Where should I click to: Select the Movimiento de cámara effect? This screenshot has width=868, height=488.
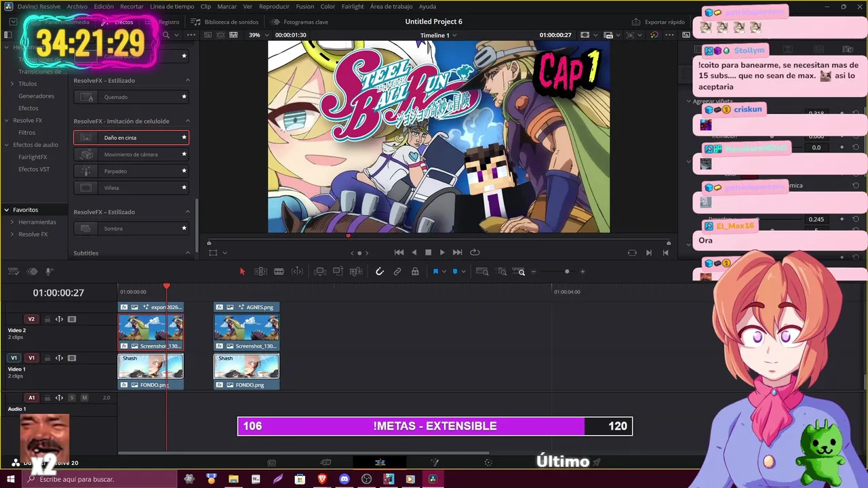131,155
